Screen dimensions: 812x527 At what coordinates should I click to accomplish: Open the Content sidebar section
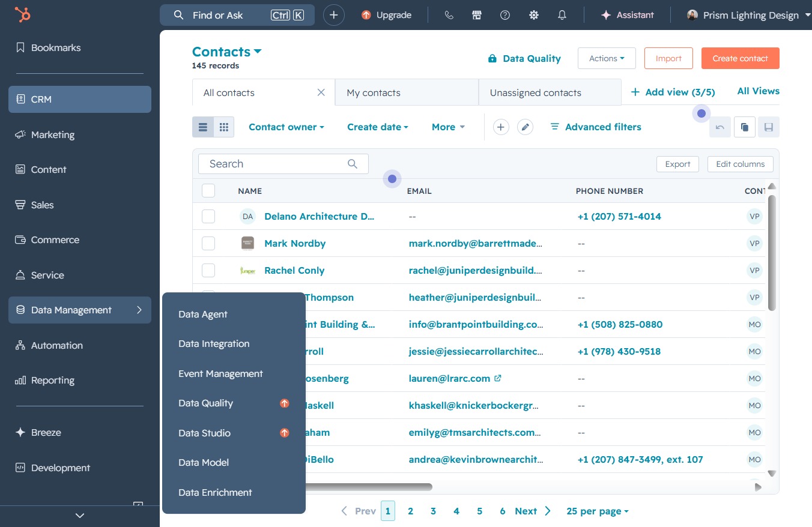80,169
